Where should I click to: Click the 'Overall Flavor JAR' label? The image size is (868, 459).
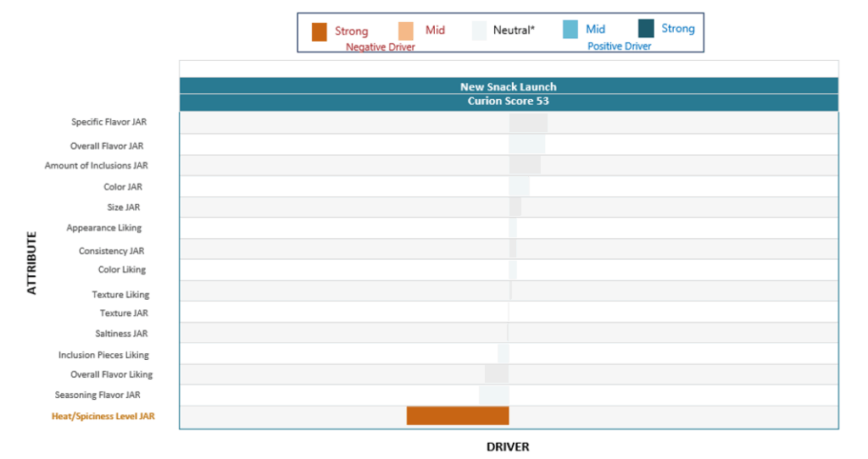pyautogui.click(x=107, y=146)
